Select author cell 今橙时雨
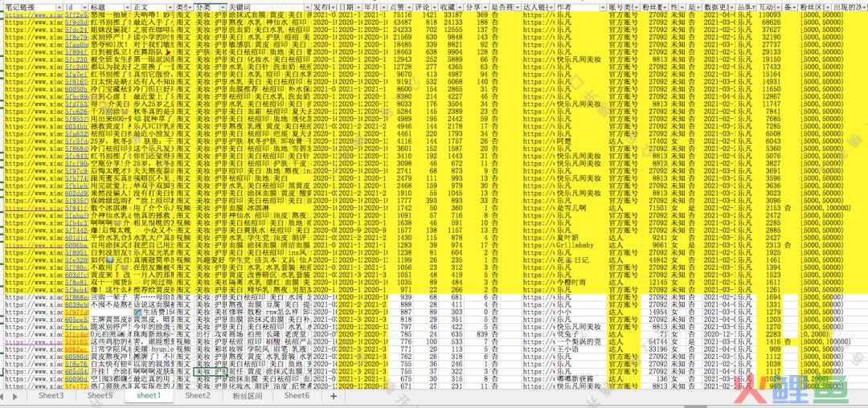 [x=581, y=282]
